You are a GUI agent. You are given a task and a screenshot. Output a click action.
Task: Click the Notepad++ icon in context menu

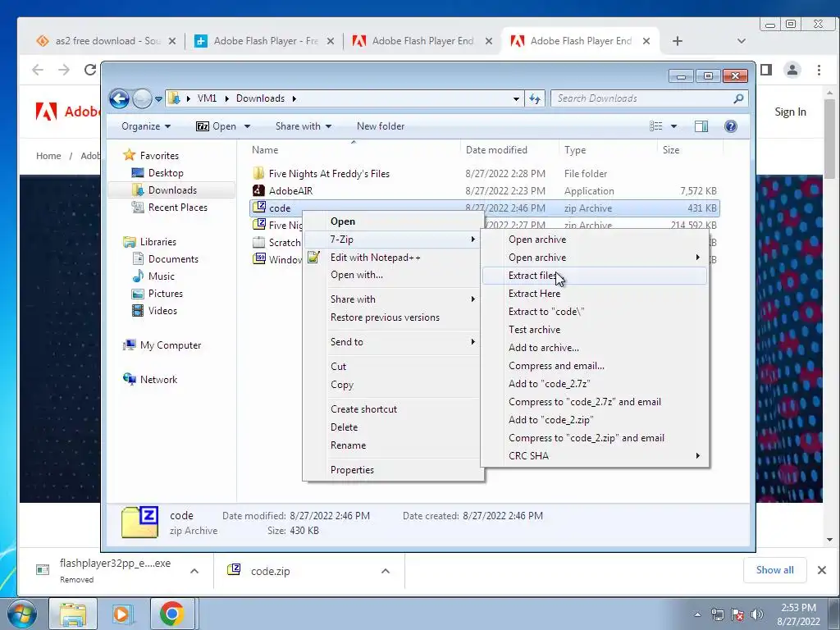pyautogui.click(x=314, y=257)
